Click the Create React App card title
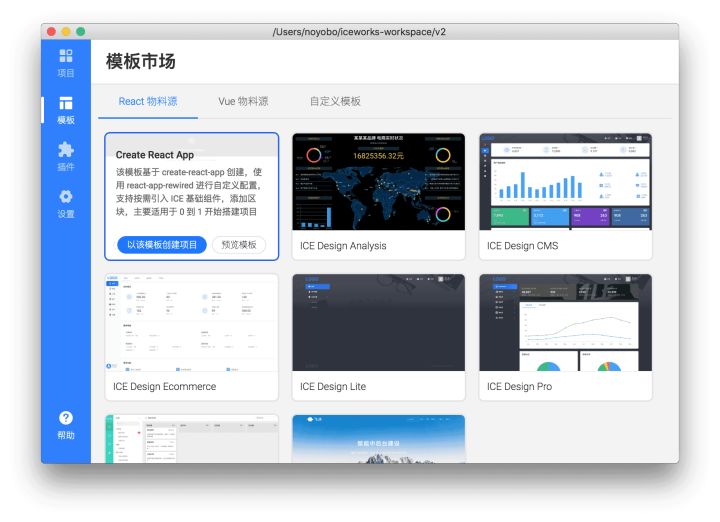 click(x=155, y=155)
